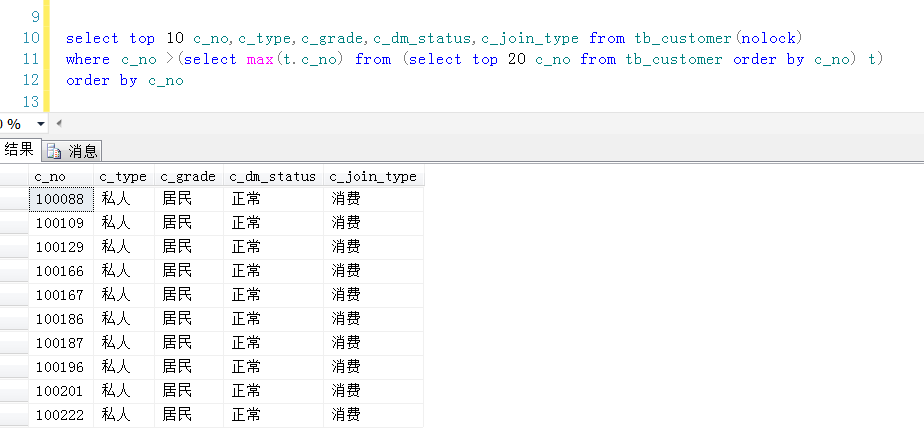Image resolution: width=924 pixels, height=432 pixels.
Task: Click c_dm_status in the select statement
Action: click(x=422, y=39)
